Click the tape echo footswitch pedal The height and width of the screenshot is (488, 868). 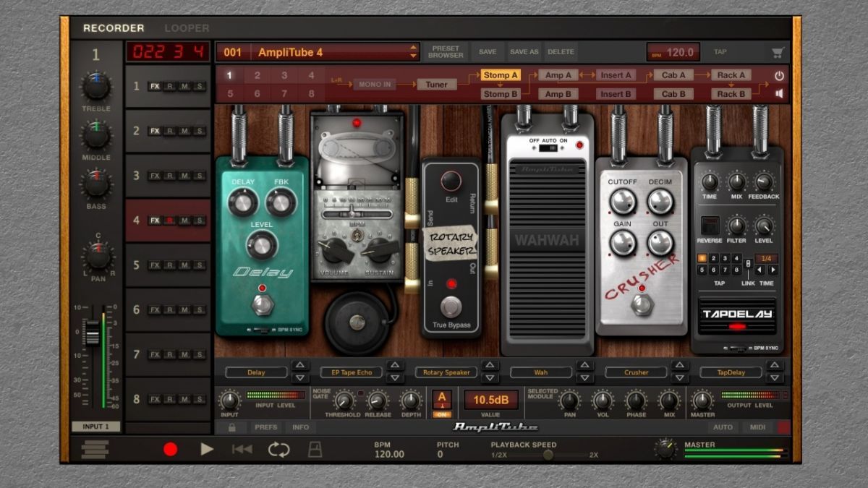pyautogui.click(x=356, y=322)
